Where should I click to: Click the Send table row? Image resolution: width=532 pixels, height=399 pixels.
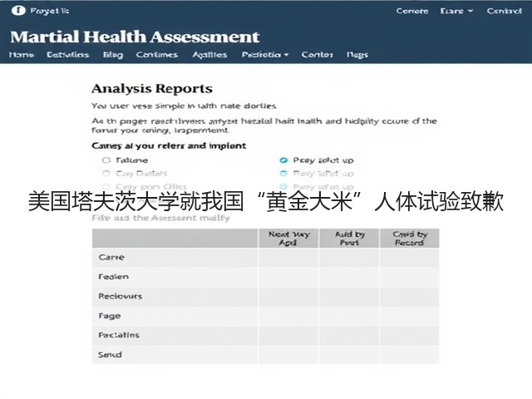[x=266, y=355]
